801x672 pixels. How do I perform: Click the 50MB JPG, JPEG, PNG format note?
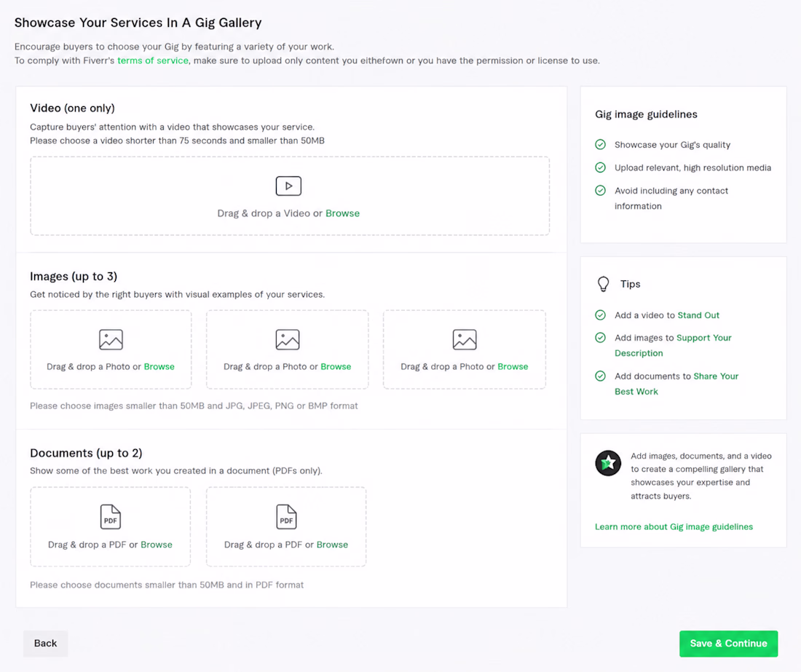[194, 406]
